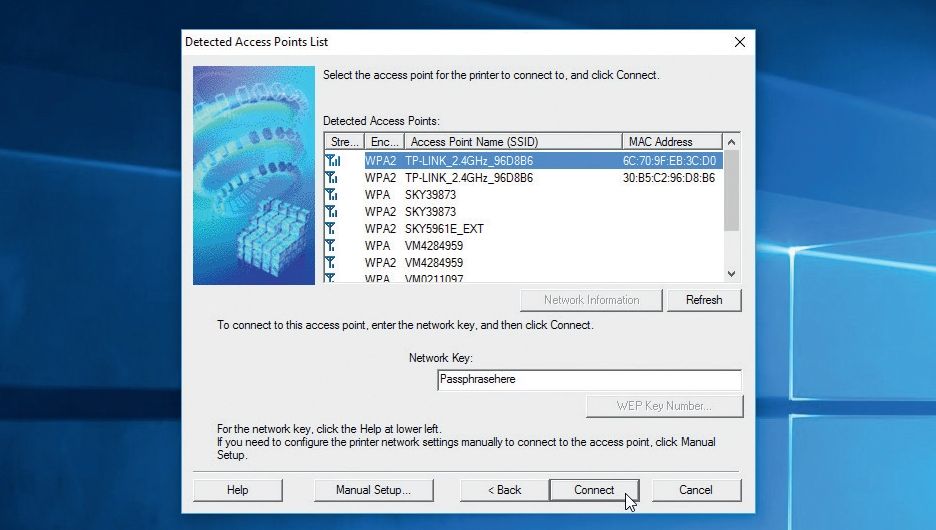Click the list scroll up arrow
The image size is (936, 530).
pos(731,142)
